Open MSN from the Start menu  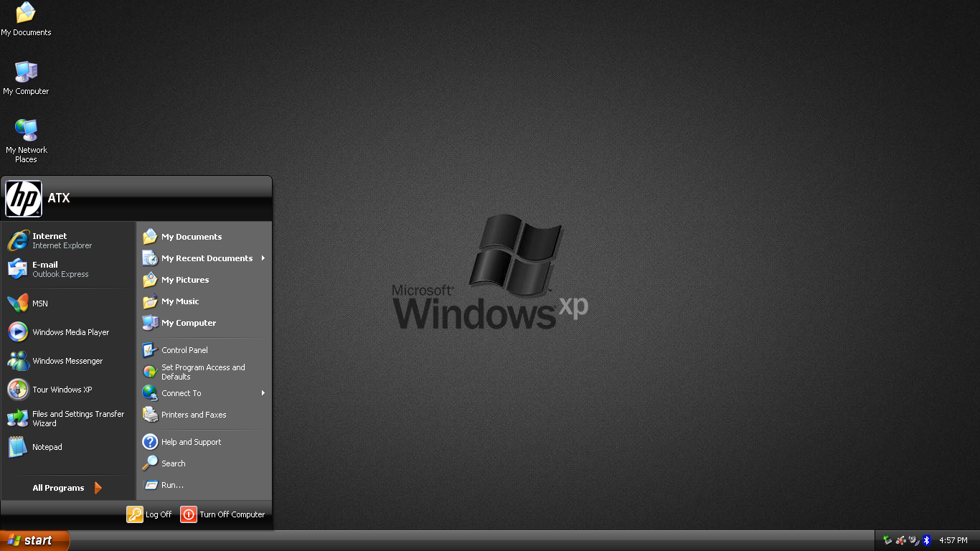68,303
